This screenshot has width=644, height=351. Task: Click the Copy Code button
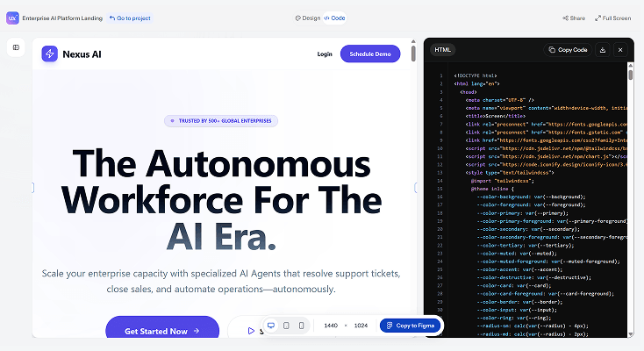pyautogui.click(x=568, y=50)
